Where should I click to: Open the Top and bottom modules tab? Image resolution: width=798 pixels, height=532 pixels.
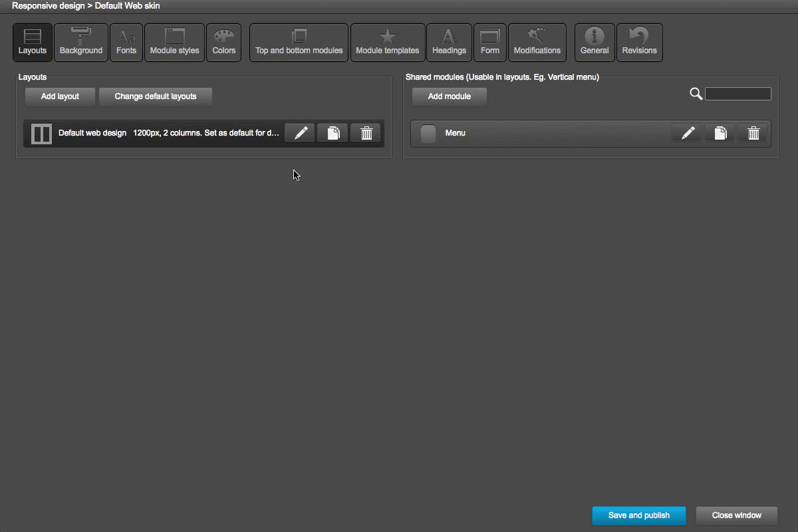coord(299,42)
